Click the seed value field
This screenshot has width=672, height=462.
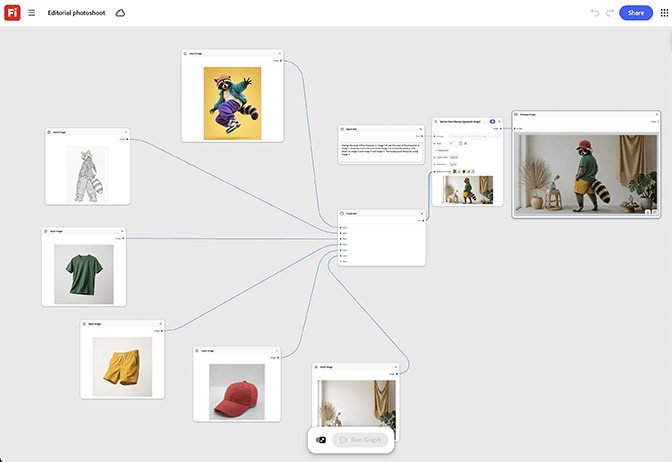click(454, 143)
